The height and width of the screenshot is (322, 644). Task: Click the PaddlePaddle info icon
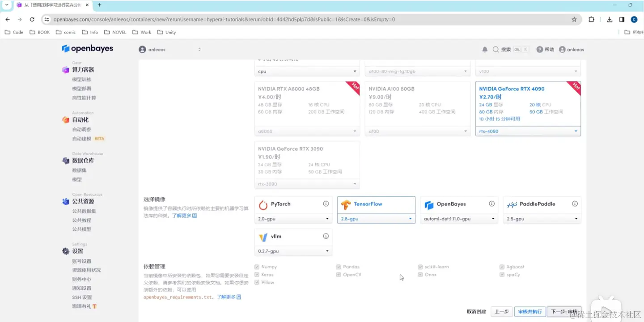point(575,204)
